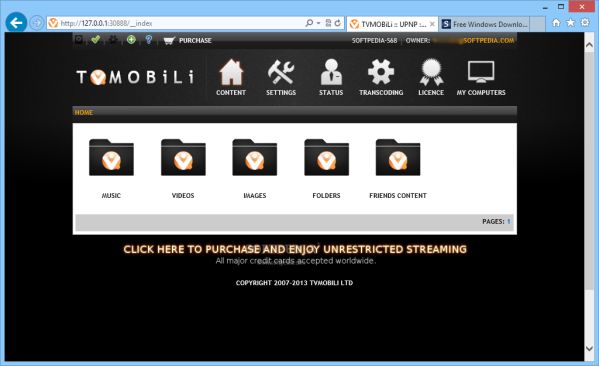Click the green checkmark toolbar icon

click(x=96, y=39)
